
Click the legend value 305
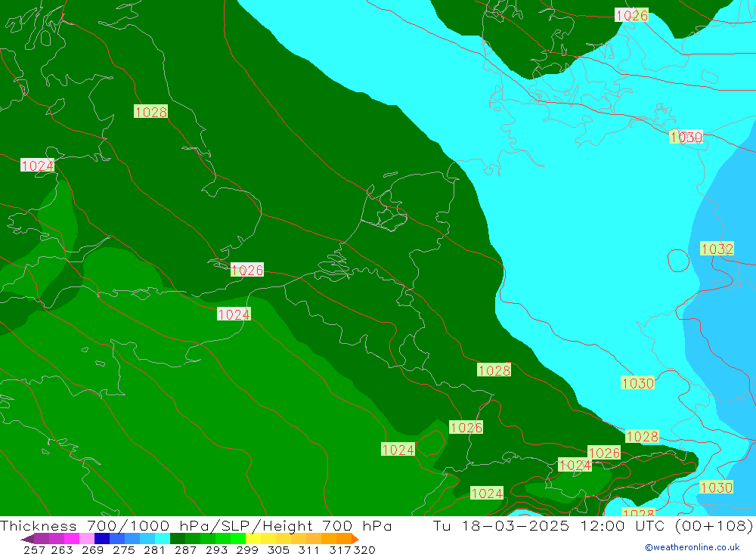[x=277, y=549]
